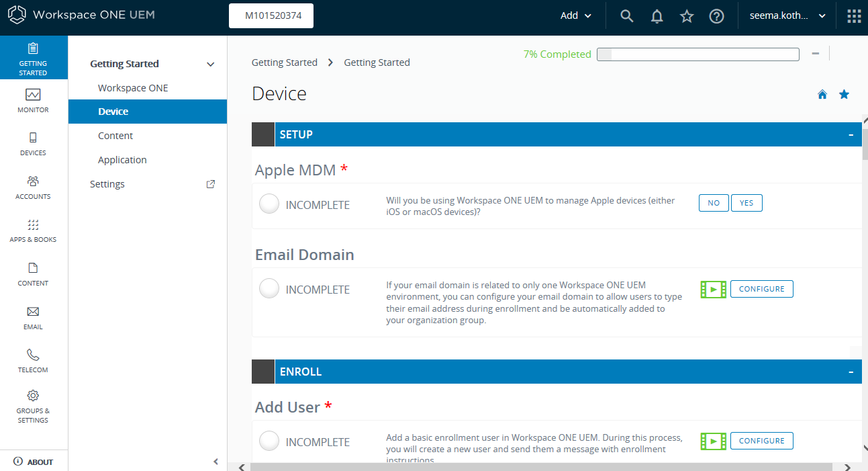Click the vertical scrollbar thumb
The height and width of the screenshot is (471, 868).
coord(864,144)
